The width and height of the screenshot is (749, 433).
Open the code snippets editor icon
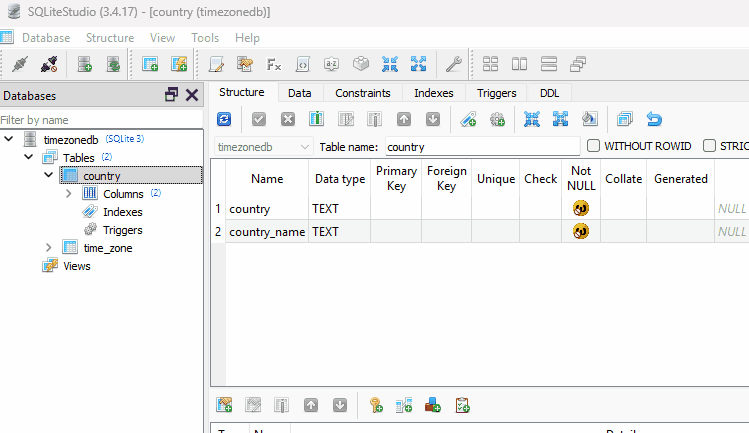(x=303, y=64)
